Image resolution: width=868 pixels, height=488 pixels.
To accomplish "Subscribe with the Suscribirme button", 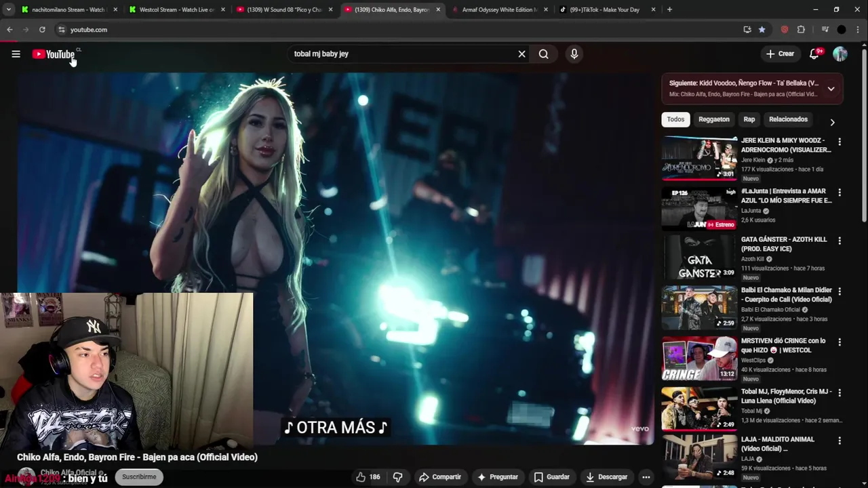I will coord(139,477).
